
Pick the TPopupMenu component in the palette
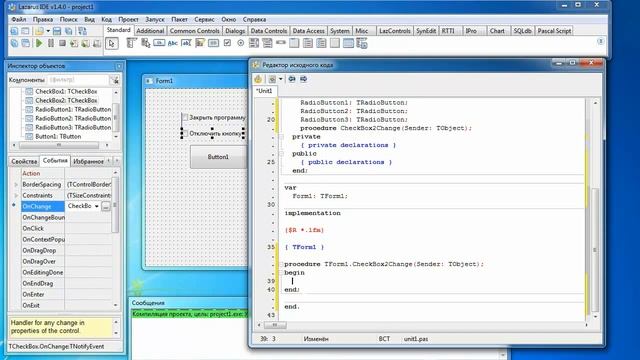(145, 43)
